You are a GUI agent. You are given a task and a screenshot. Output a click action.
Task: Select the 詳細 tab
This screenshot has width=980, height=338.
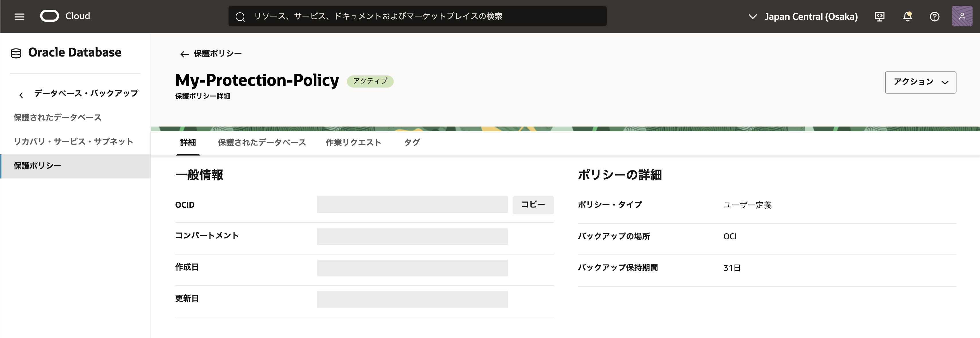coord(188,142)
